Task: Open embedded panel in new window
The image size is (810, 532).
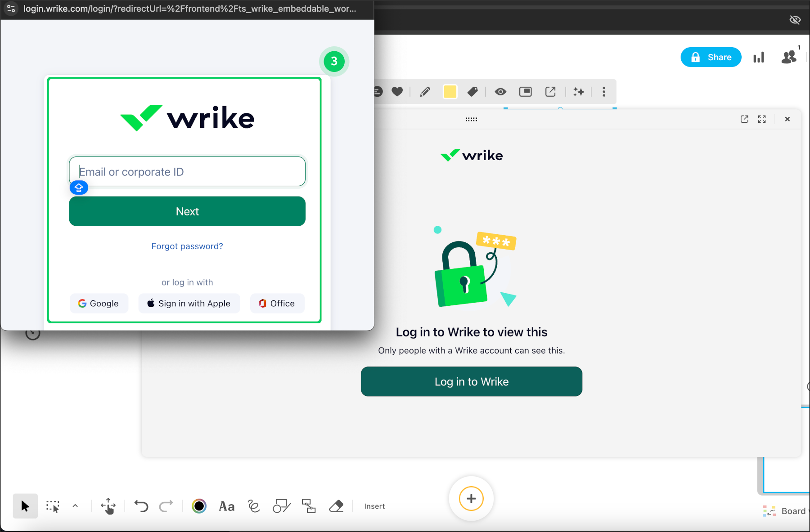Action: pyautogui.click(x=744, y=119)
